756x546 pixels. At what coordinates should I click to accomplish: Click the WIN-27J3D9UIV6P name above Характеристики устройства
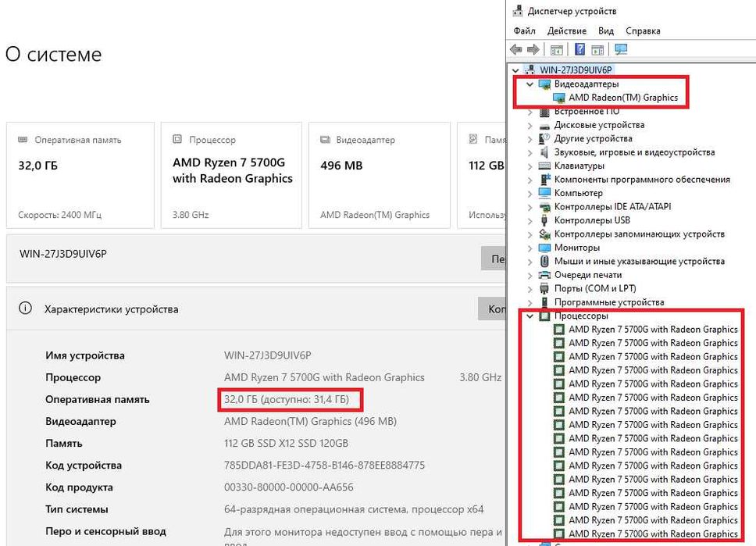point(63,254)
